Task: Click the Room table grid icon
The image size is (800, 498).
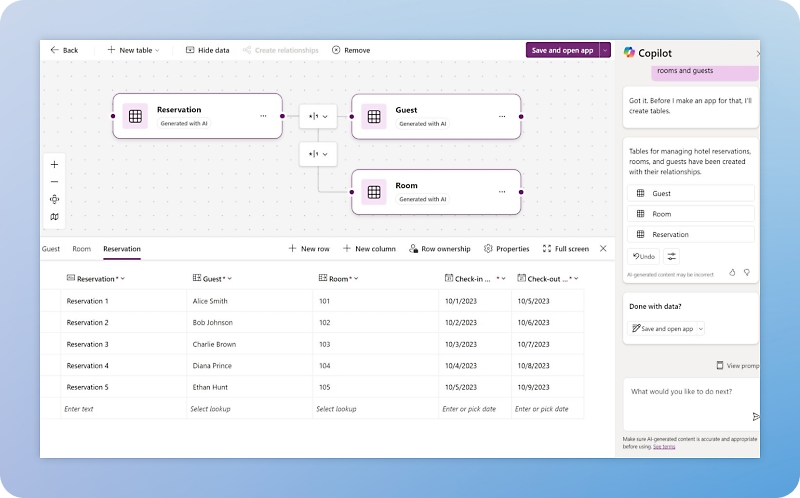Action: point(374,192)
